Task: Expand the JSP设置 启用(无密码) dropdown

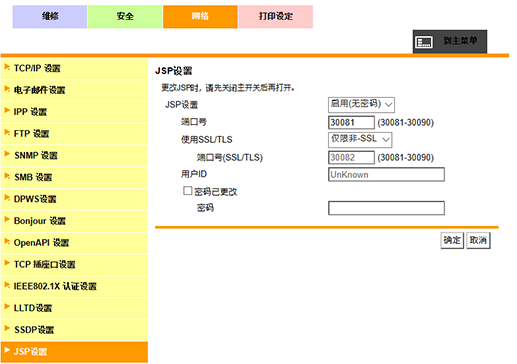Action: click(x=361, y=105)
